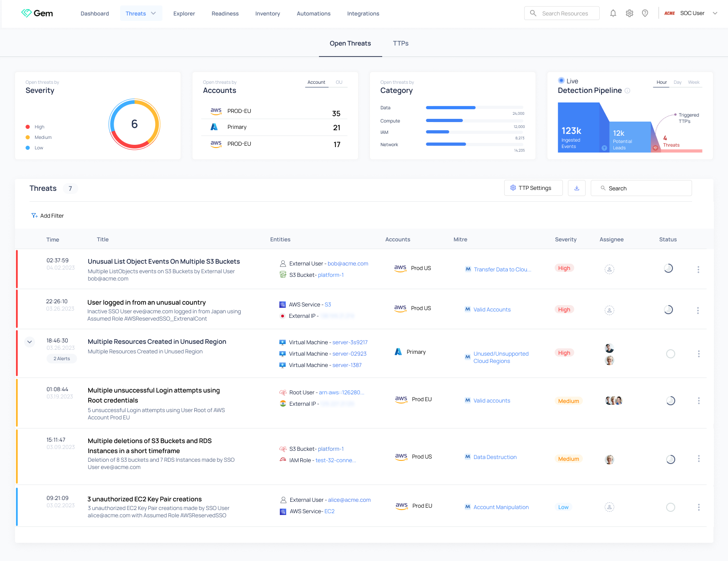Open row menu for EC2 Key Pair threat
728x561 pixels.
pyautogui.click(x=699, y=507)
